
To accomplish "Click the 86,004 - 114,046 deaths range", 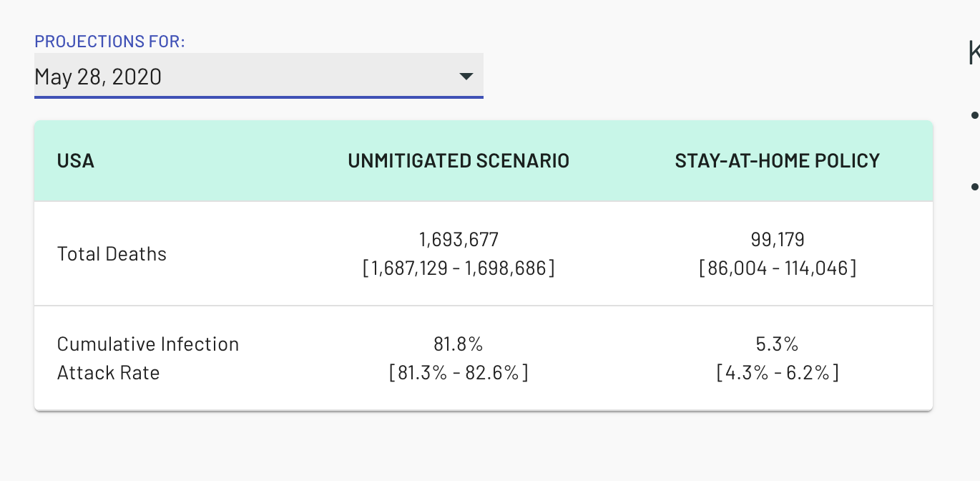I will coord(777,268).
